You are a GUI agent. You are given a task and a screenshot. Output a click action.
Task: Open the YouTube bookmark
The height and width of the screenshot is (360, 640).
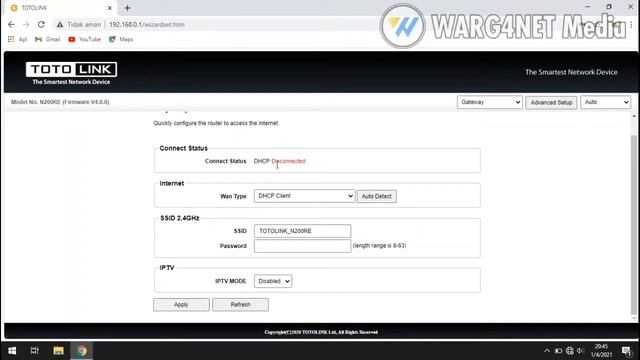tap(84, 39)
